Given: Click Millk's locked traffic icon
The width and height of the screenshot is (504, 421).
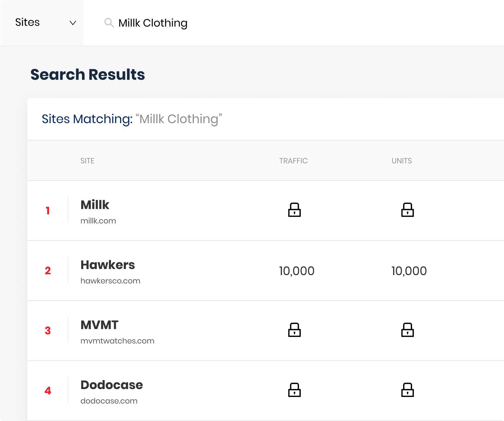Looking at the screenshot, I should pos(294,210).
